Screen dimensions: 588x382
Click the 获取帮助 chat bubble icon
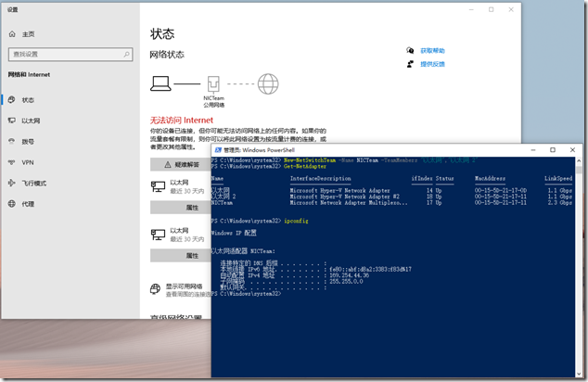(410, 50)
